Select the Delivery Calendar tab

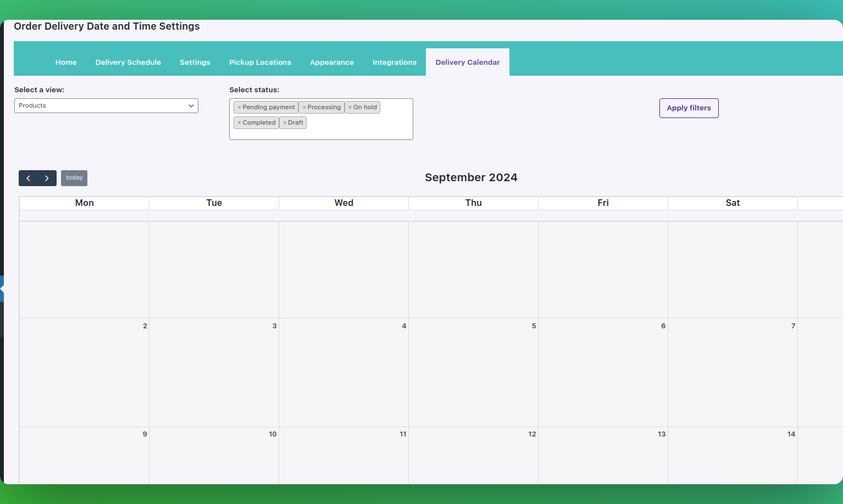click(468, 63)
